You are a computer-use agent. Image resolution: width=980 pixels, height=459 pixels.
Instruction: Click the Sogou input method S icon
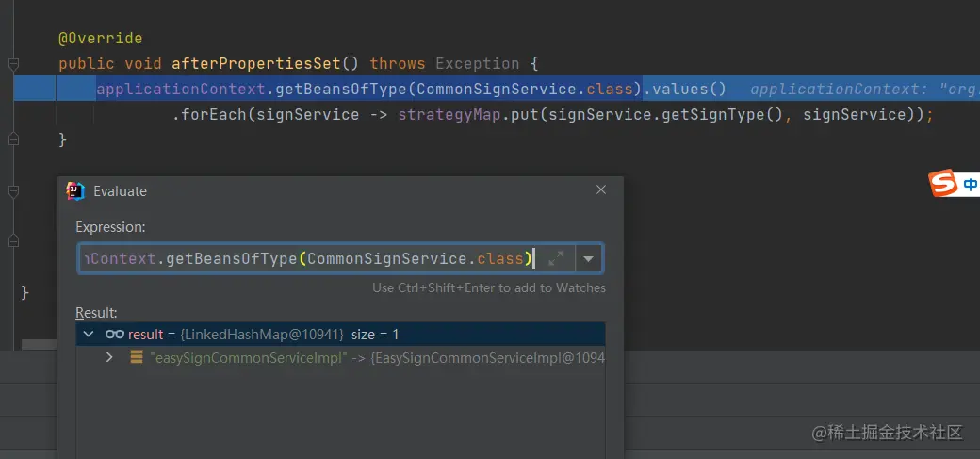942,183
